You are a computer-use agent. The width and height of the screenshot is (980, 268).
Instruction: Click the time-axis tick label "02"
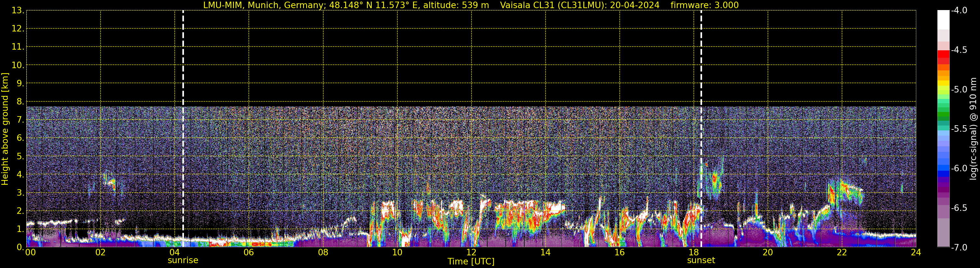tap(100, 252)
